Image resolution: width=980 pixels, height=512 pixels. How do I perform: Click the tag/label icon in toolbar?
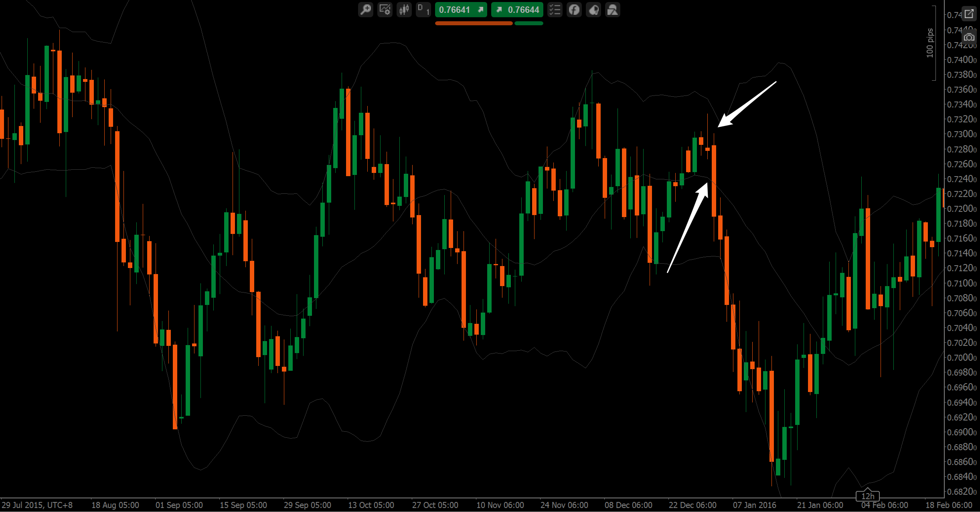pos(593,10)
